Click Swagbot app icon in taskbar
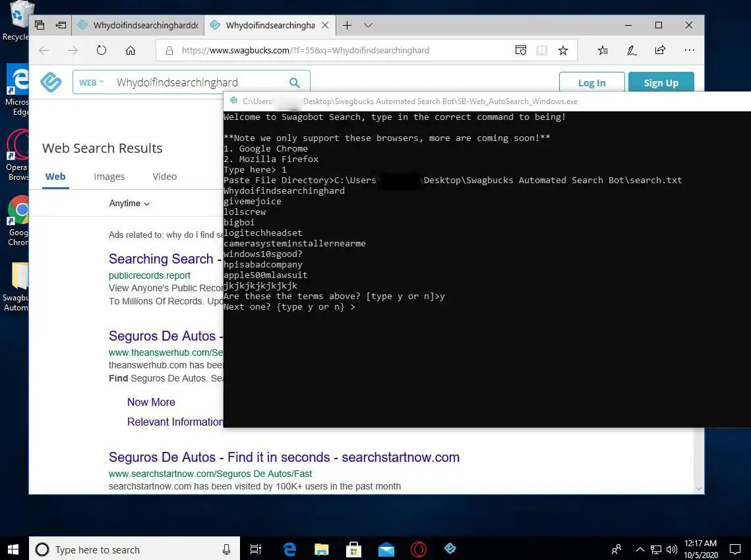Screen dimensions: 751x560 450,549
